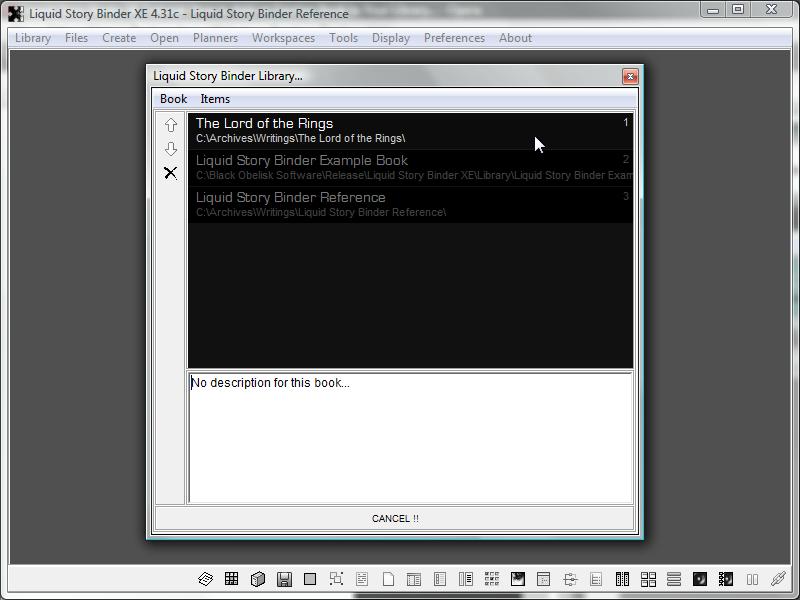This screenshot has width=800, height=600.
Task: Click the rightmost icon in bottom toolbar
Action: pyautogui.click(x=778, y=579)
